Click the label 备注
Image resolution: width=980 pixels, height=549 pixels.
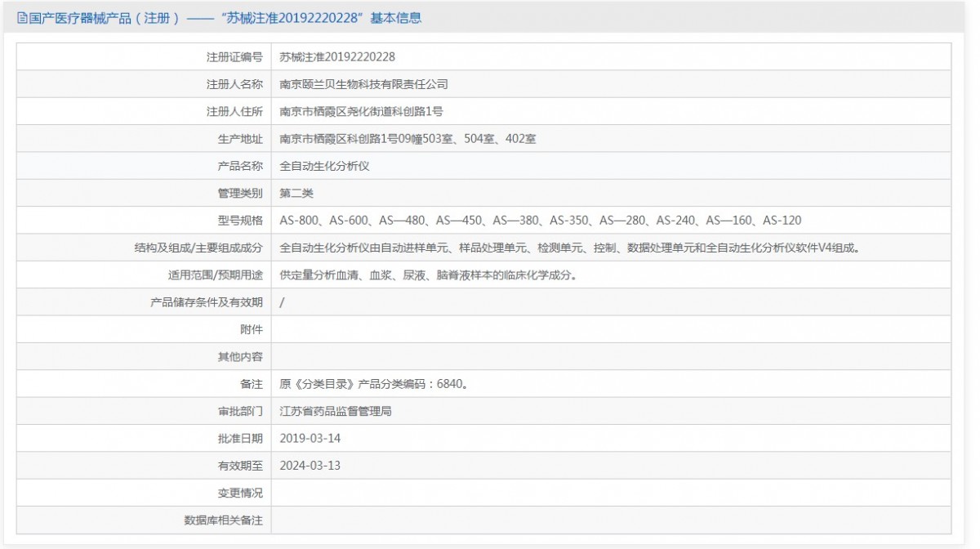coord(252,384)
